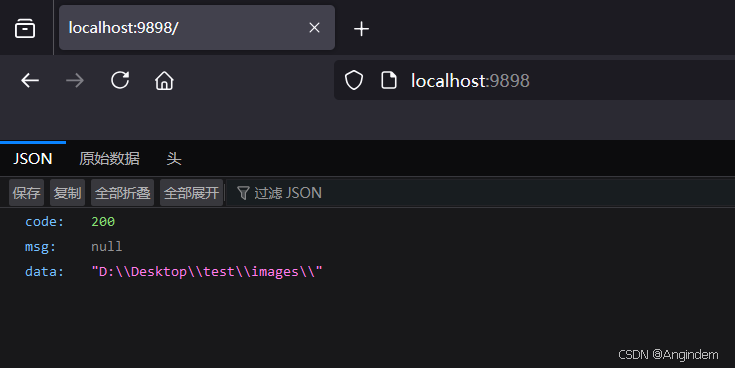Focus the localhost:9898 address bar
This screenshot has width=735, height=368.
click(x=534, y=80)
